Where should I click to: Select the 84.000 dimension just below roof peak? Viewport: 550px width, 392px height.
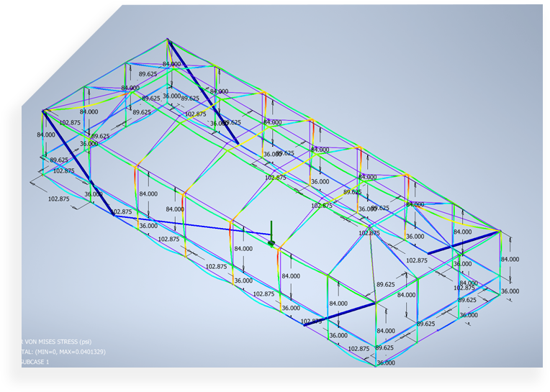(x=172, y=64)
